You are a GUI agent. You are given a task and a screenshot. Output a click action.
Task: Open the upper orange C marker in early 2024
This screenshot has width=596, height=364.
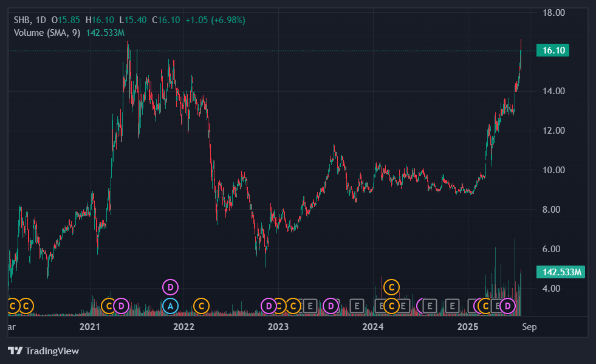pyautogui.click(x=391, y=287)
